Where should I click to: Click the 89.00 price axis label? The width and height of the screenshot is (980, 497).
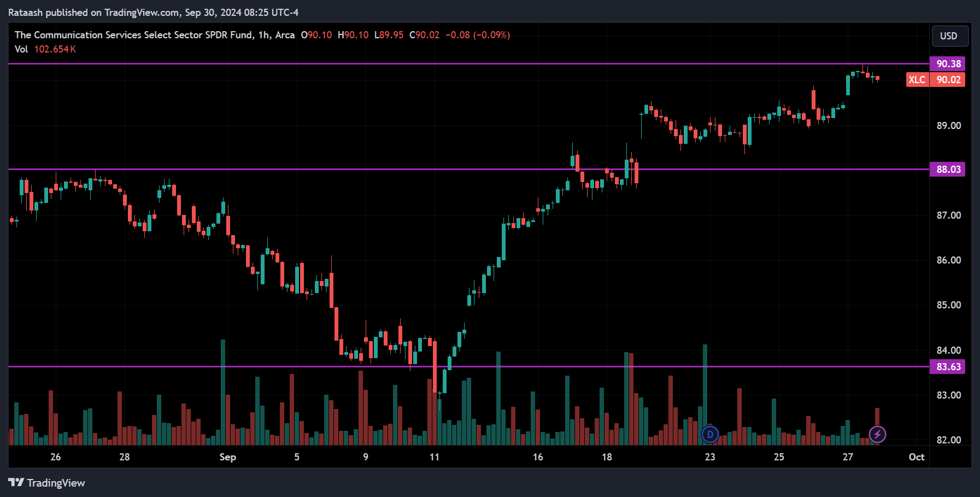[949, 126]
